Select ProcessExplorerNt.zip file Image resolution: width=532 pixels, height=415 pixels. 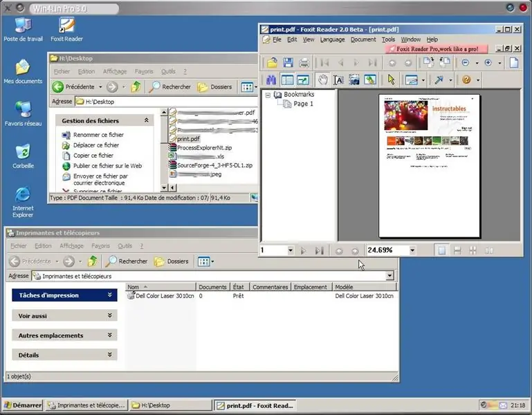[x=204, y=147]
